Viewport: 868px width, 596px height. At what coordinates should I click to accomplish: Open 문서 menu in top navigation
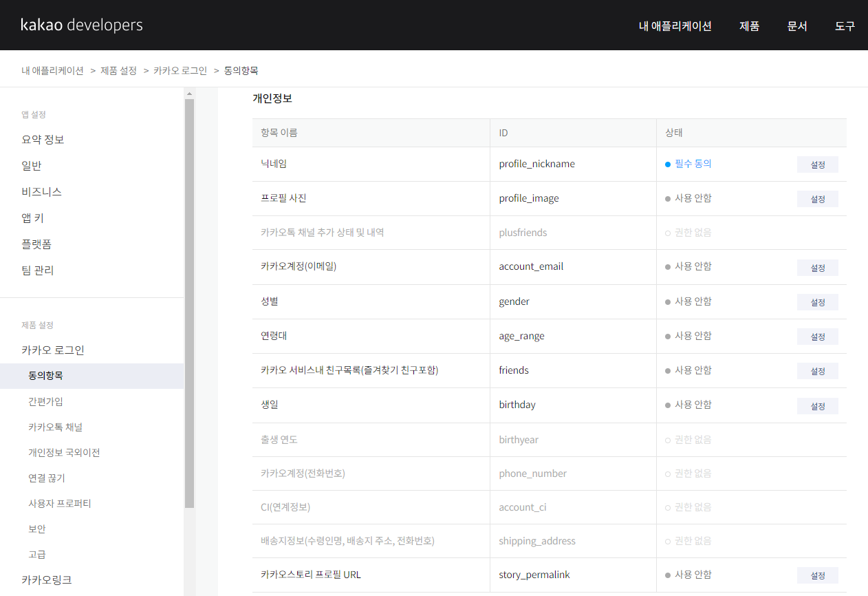coord(797,26)
